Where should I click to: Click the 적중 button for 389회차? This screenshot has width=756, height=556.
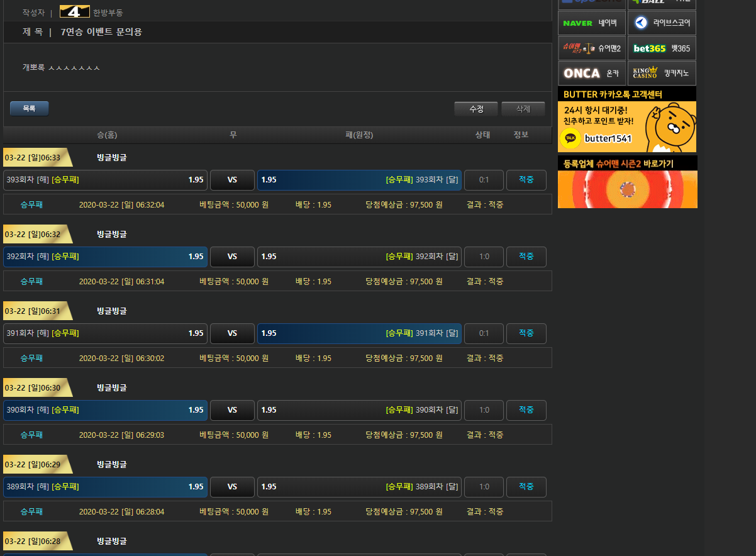pos(526,487)
